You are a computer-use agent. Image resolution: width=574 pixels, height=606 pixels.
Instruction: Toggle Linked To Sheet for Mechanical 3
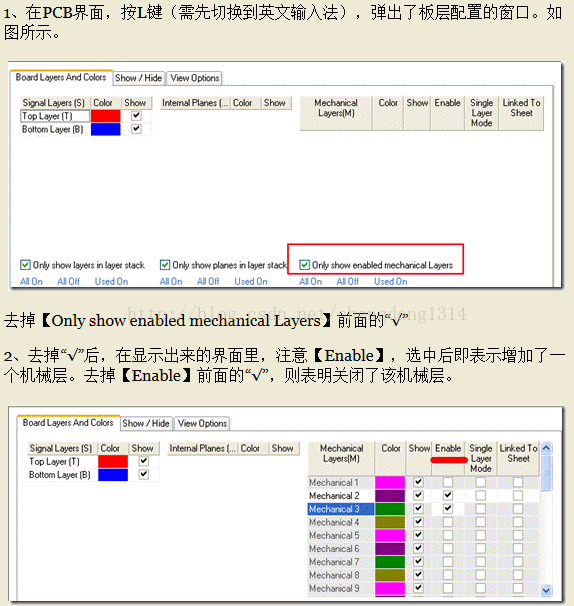518,508
